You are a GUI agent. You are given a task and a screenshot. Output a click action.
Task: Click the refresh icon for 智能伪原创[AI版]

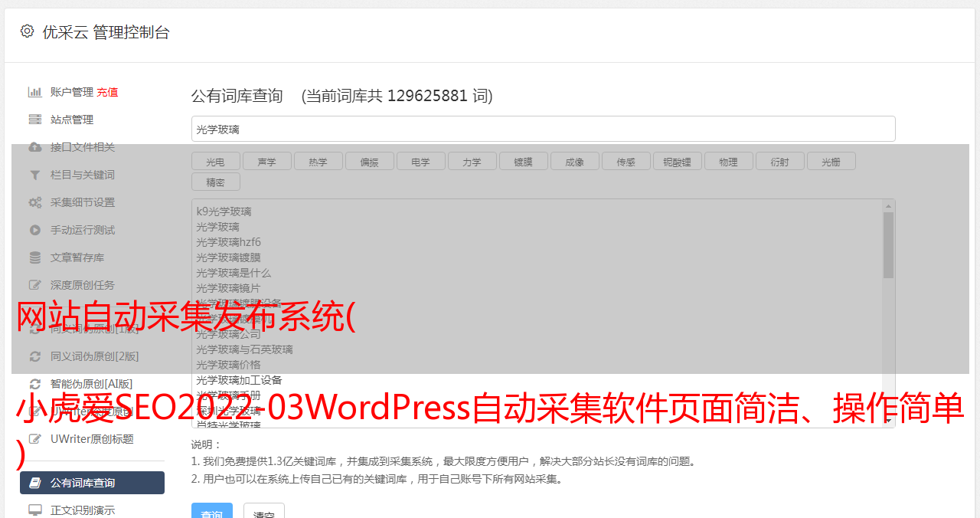[35, 384]
